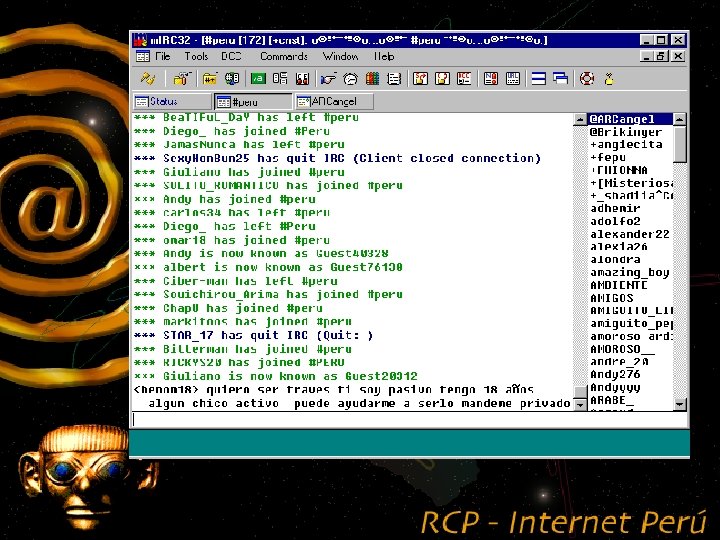Click the chat scrollbar up arrow
Image resolution: width=720 pixels, height=540 pixels.
(580, 119)
